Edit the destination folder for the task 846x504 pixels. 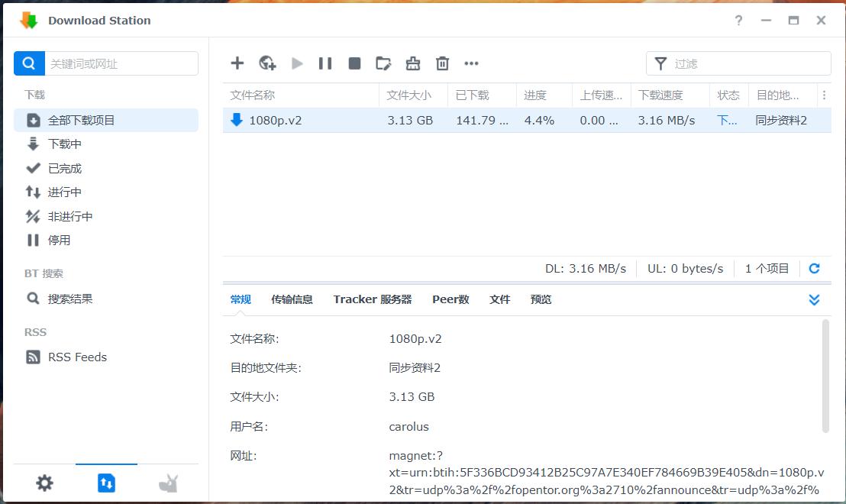pos(383,63)
